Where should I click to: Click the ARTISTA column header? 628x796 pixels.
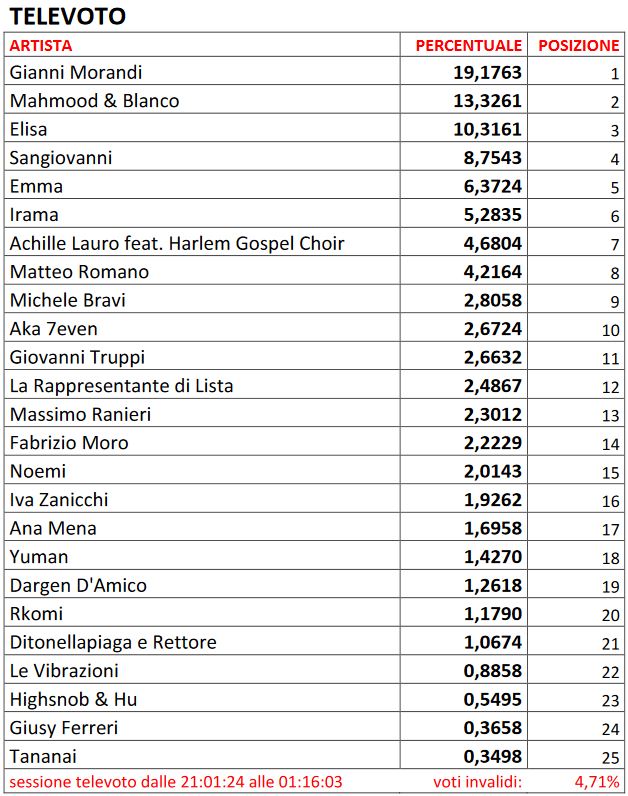click(x=41, y=46)
